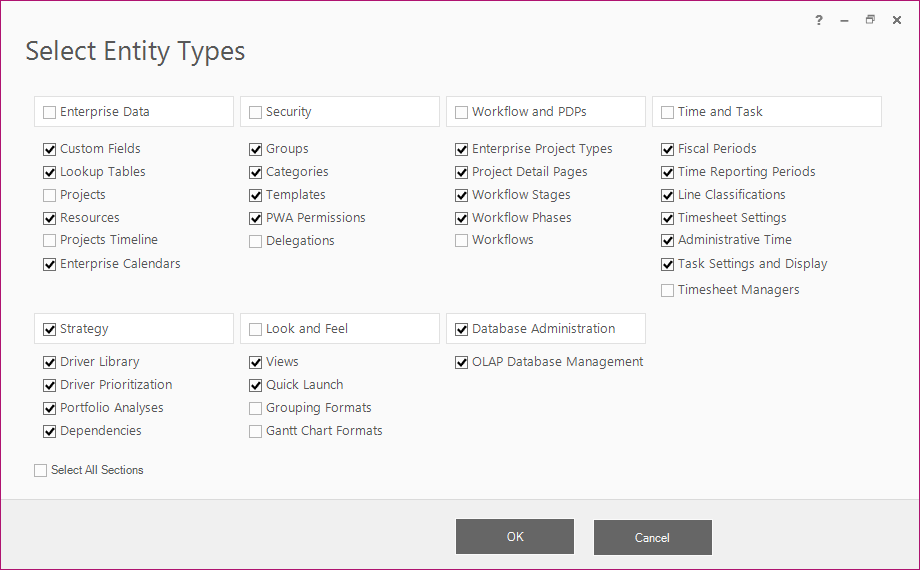The image size is (920, 570).
Task: Uncheck the Strategy section checkbox
Action: (x=50, y=329)
